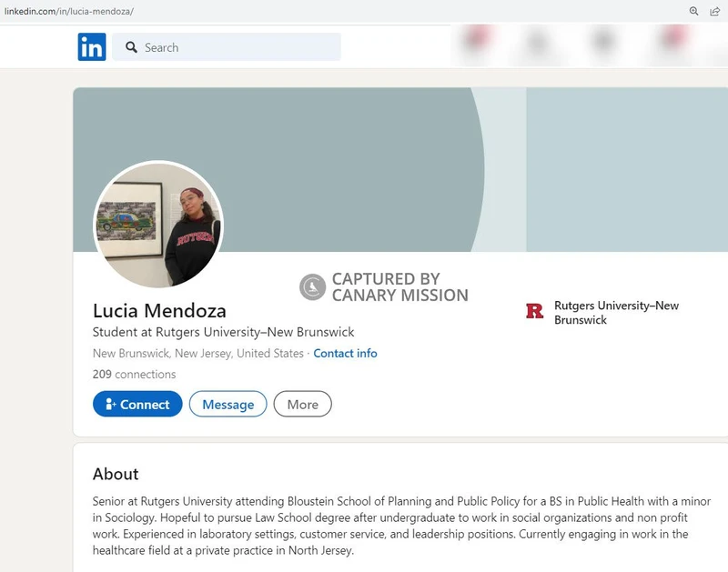The width and height of the screenshot is (728, 572).
Task: Click the search magnifier icon
Action: [x=131, y=47]
